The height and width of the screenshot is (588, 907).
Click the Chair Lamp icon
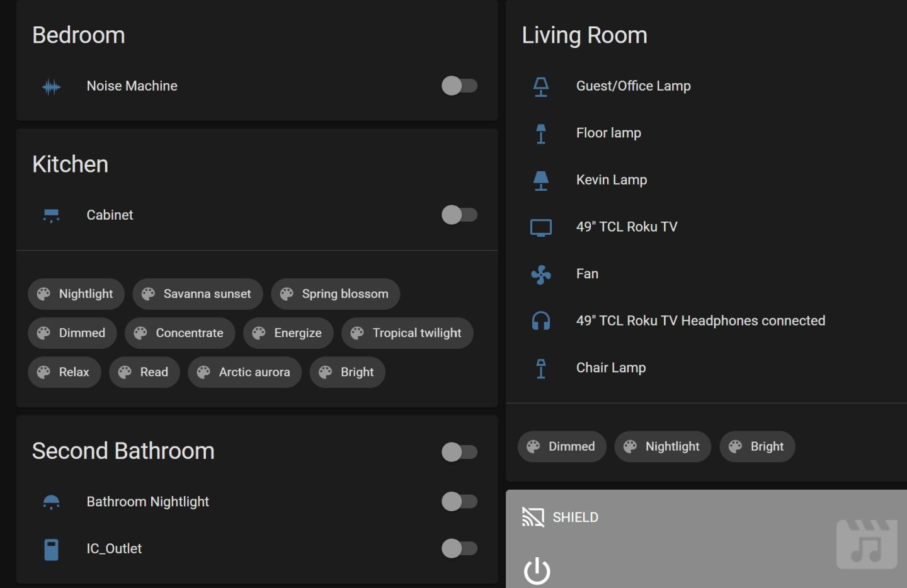(x=541, y=368)
